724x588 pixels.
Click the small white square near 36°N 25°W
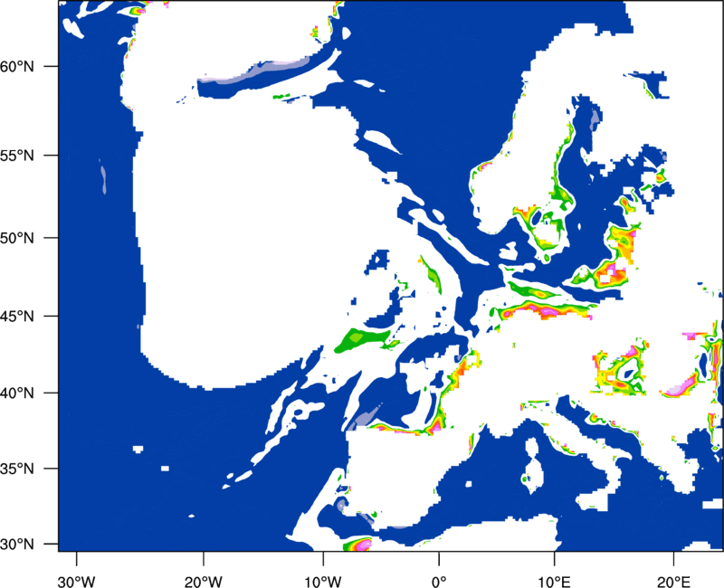[x=138, y=449]
